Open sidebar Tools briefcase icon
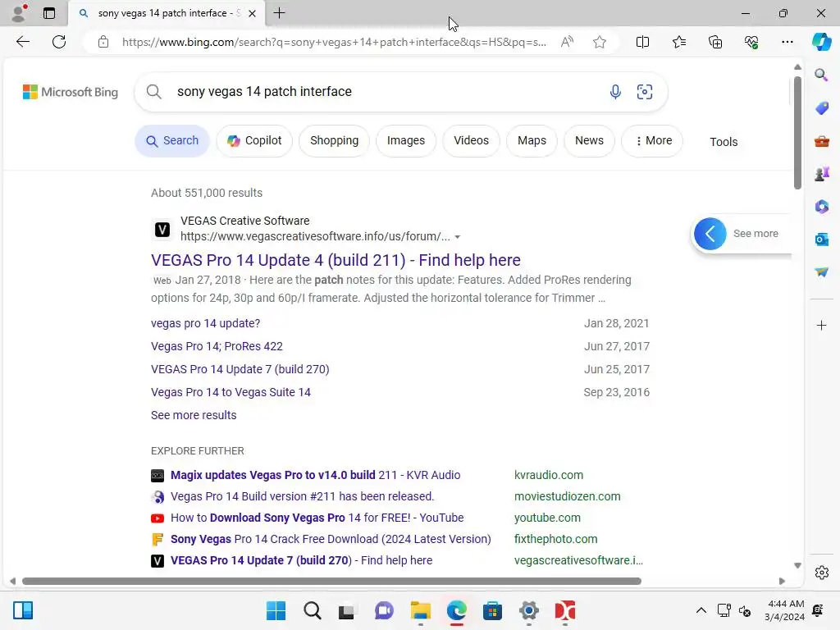The height and width of the screenshot is (630, 840). click(821, 141)
